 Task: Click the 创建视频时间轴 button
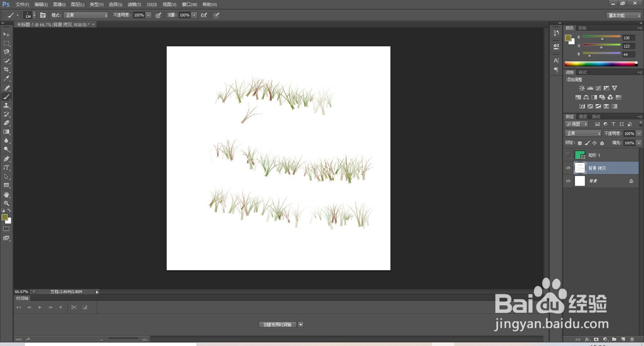pos(277,325)
